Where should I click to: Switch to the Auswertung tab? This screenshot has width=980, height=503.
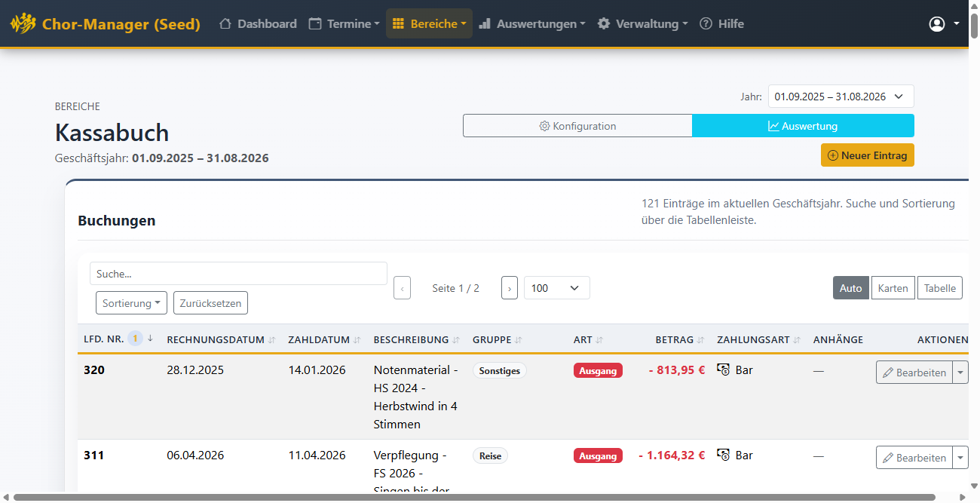coord(803,126)
